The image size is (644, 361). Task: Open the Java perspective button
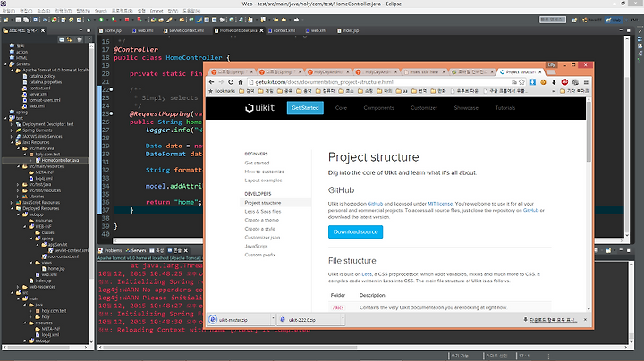click(x=592, y=20)
